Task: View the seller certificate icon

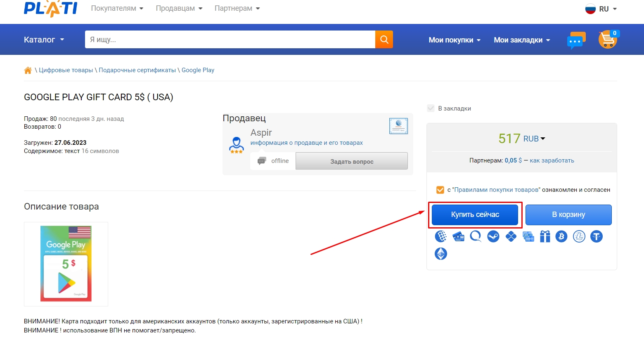Action: [x=398, y=126]
